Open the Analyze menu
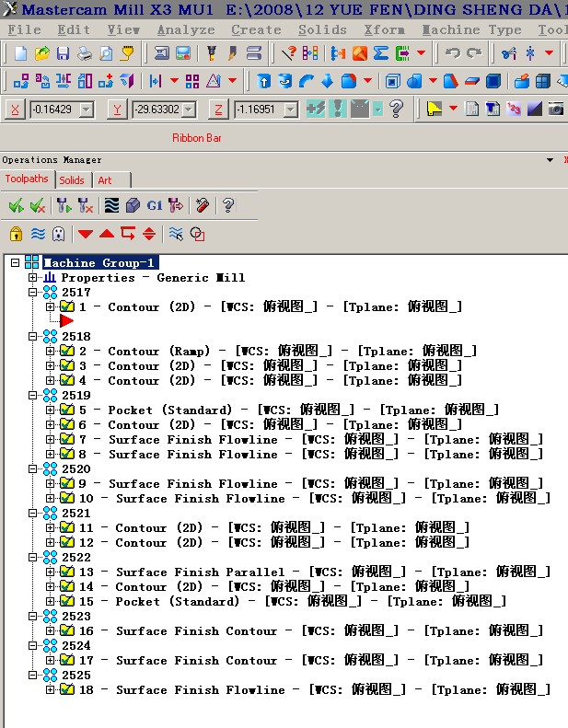This screenshot has height=728, width=568. [186, 30]
